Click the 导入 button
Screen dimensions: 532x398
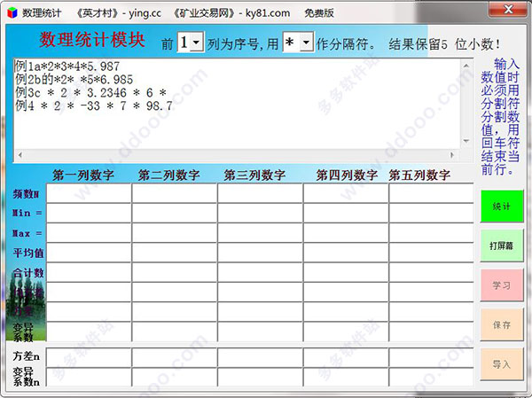(502, 364)
